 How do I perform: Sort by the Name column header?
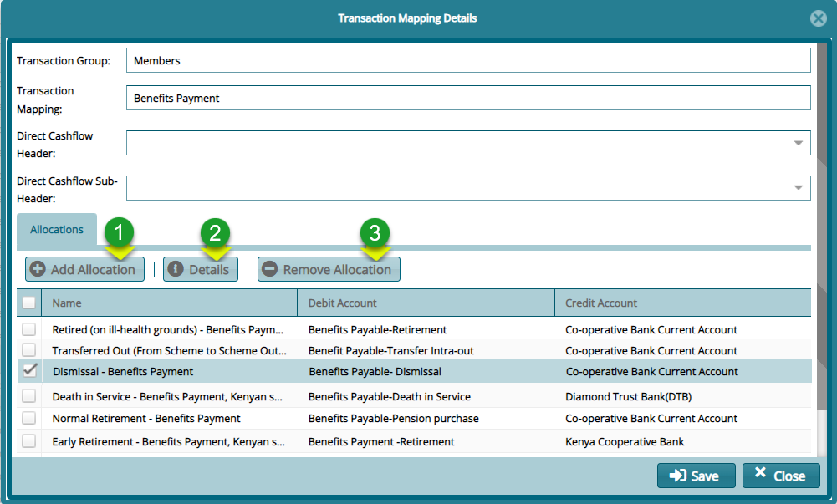click(169, 303)
